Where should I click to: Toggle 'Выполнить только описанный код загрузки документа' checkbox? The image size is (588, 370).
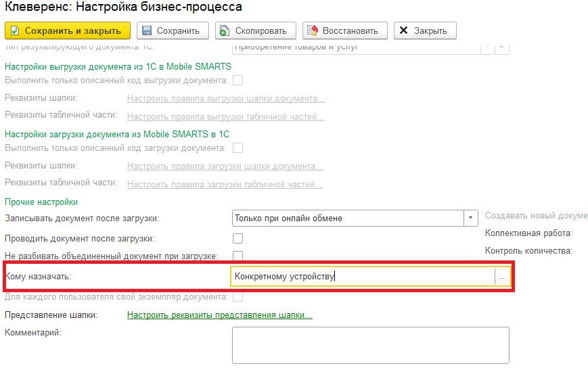click(238, 148)
